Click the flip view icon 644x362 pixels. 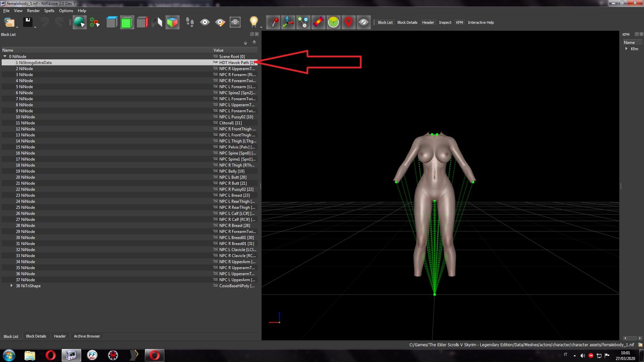click(157, 22)
